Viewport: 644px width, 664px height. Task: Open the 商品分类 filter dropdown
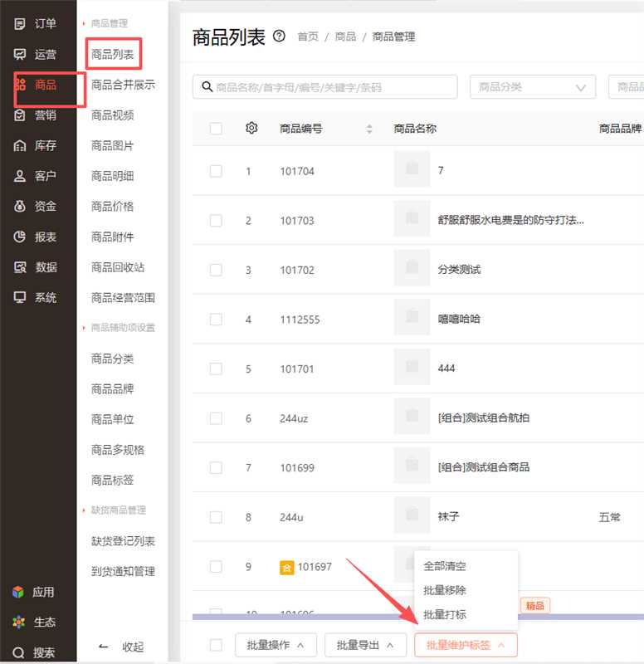(533, 87)
